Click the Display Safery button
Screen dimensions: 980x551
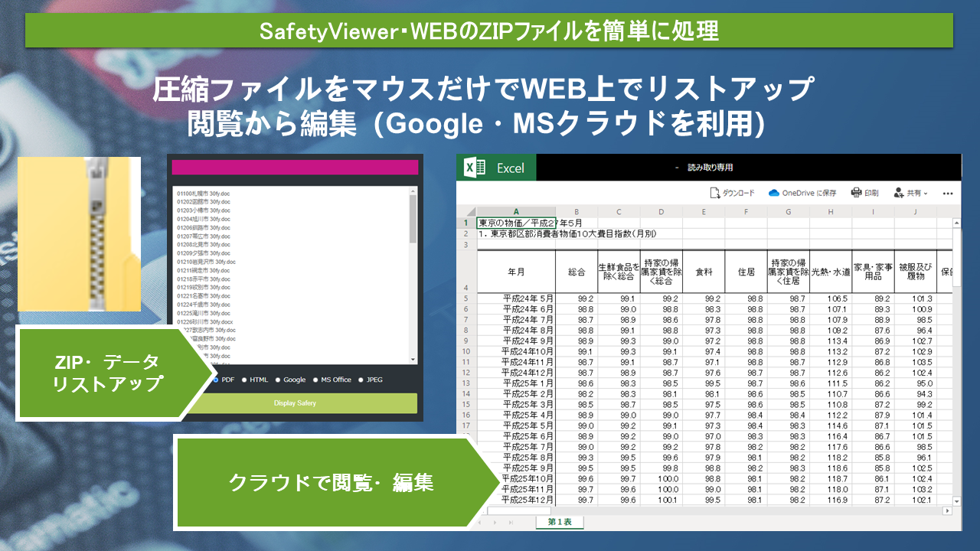tap(295, 403)
